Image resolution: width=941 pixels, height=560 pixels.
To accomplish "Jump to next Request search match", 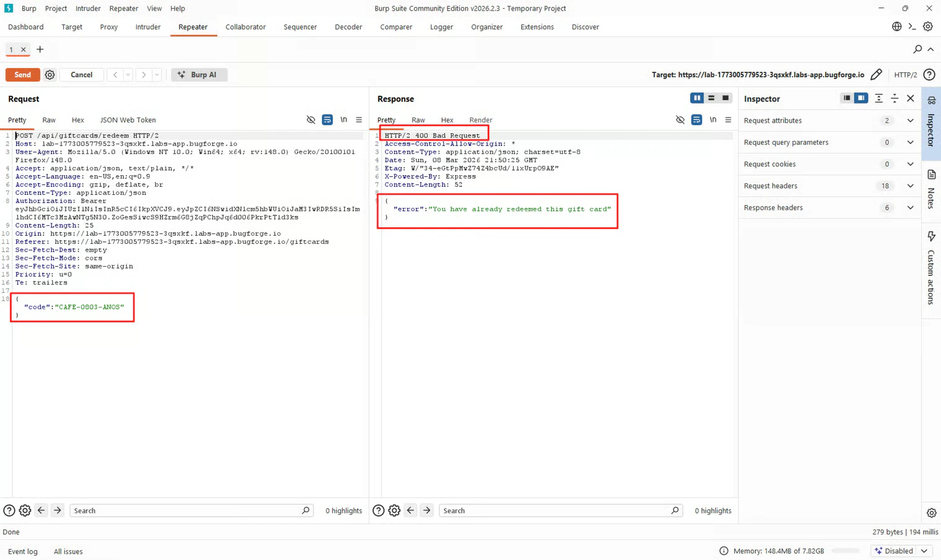I will (58, 510).
